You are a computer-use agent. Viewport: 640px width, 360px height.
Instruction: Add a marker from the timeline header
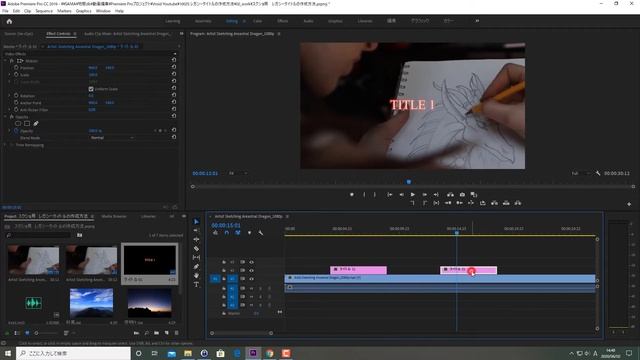pos(249,233)
